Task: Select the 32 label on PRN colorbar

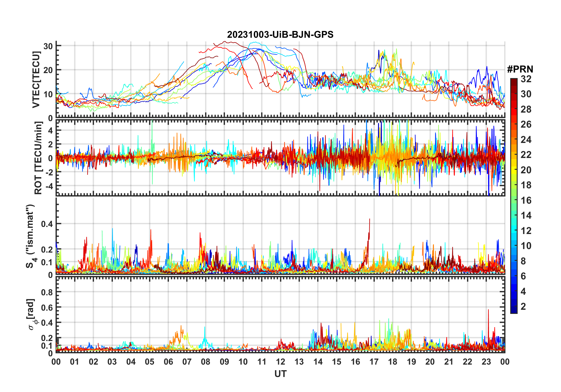Action: pos(526,79)
